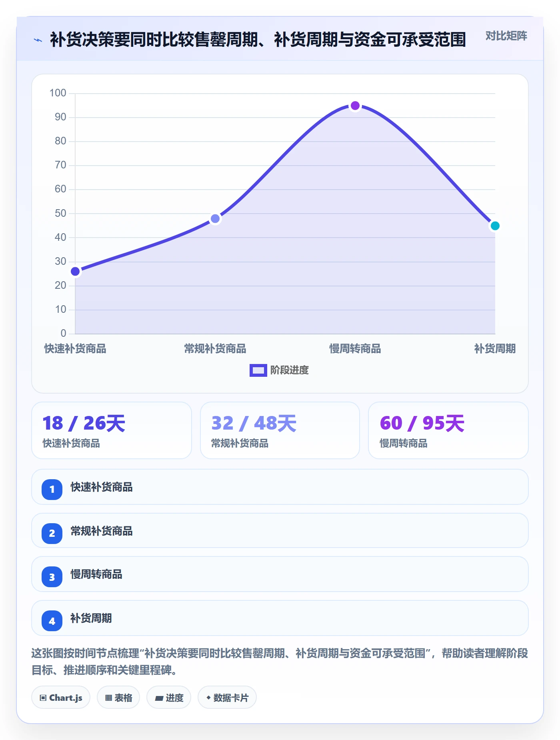The width and height of the screenshot is (560, 740).
Task: Click the 32 / 48天 stat card
Action: point(280,430)
